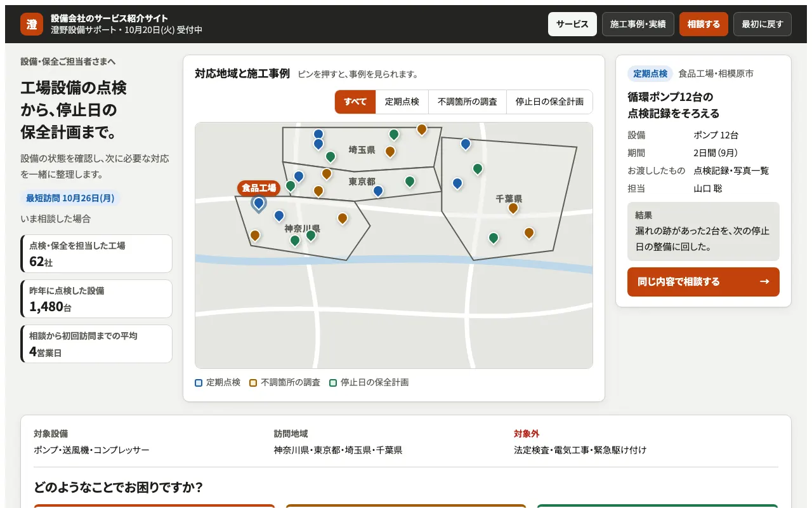The height and width of the screenshot is (508, 812).
Task: Click the 結果 summary box
Action: (x=704, y=231)
